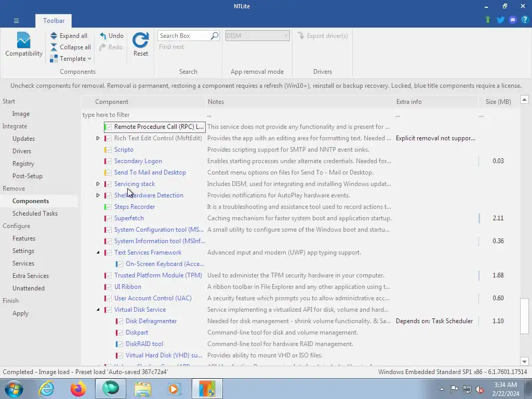The image size is (532, 399).
Task: Launch Internet Explorer from taskbar
Action: [46, 389]
